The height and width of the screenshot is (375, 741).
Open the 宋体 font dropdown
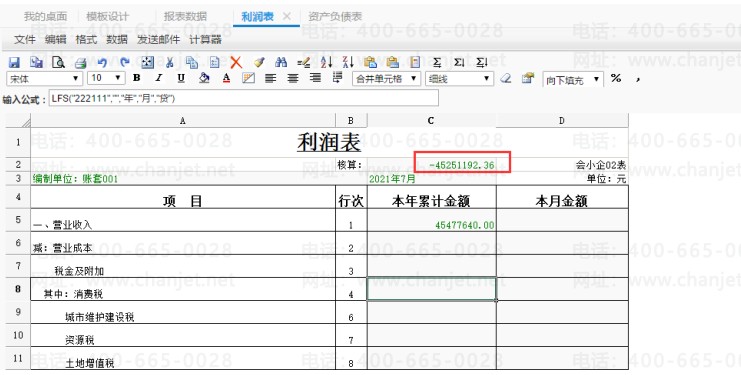44,78
